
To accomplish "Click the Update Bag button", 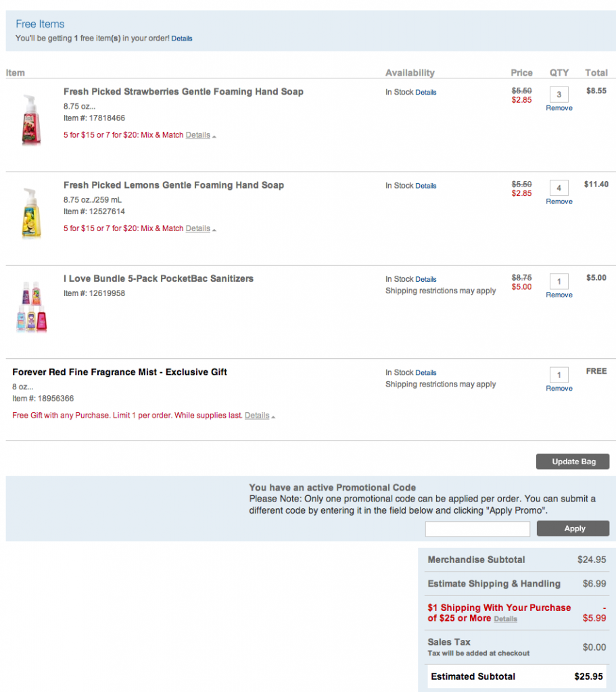I will [x=572, y=462].
